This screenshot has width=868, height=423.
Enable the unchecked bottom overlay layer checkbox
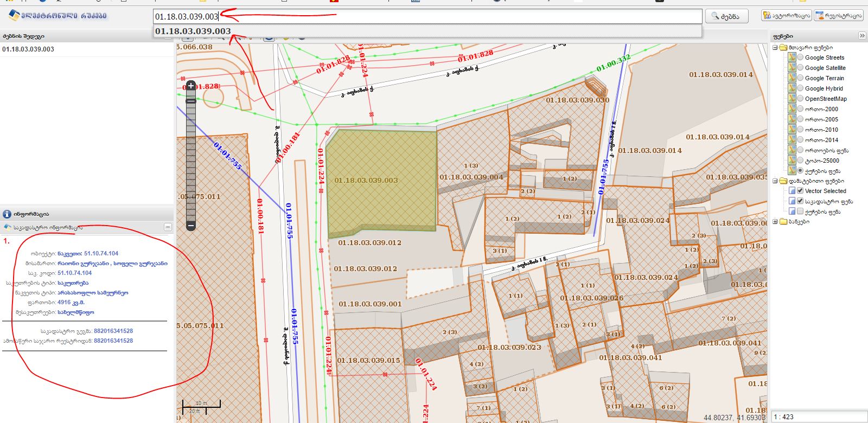(x=800, y=211)
